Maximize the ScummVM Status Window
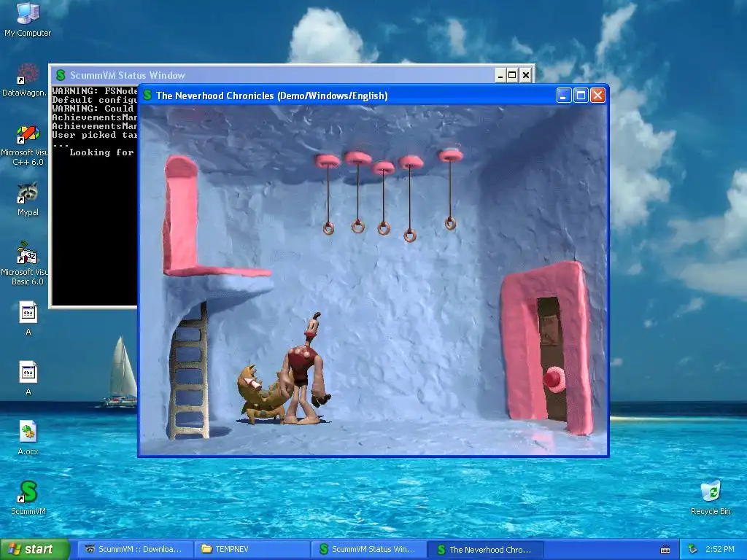Viewport: 747px width, 560px height. (512, 75)
